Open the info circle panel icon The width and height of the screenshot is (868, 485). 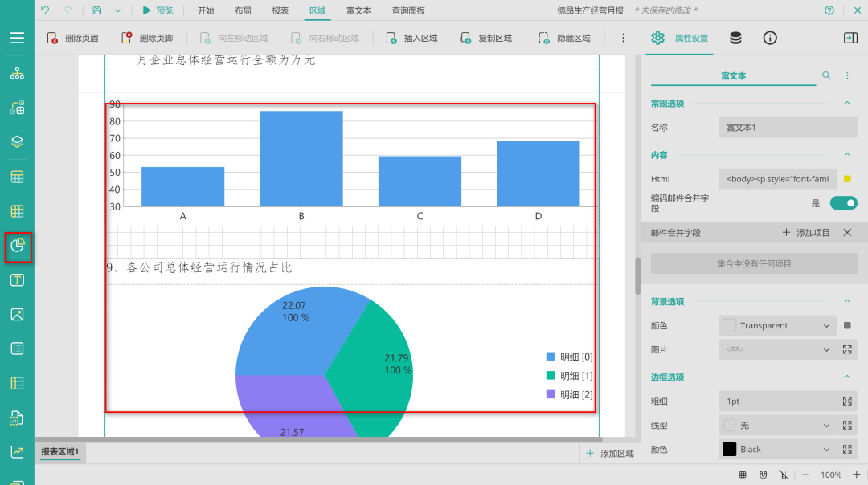click(x=770, y=38)
